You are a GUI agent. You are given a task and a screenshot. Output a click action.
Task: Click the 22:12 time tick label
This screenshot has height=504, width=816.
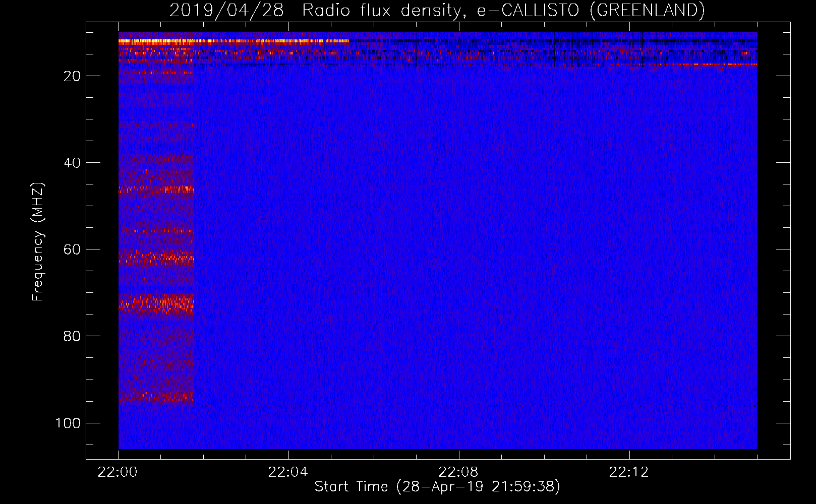(629, 472)
